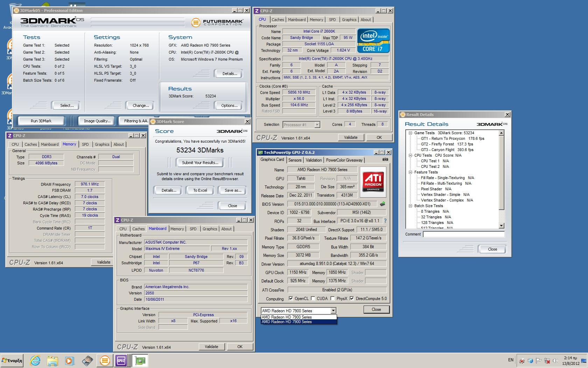Click the BIOS save chip icon in GPU-Z
The height and width of the screenshot is (368, 588).
pos(382,204)
